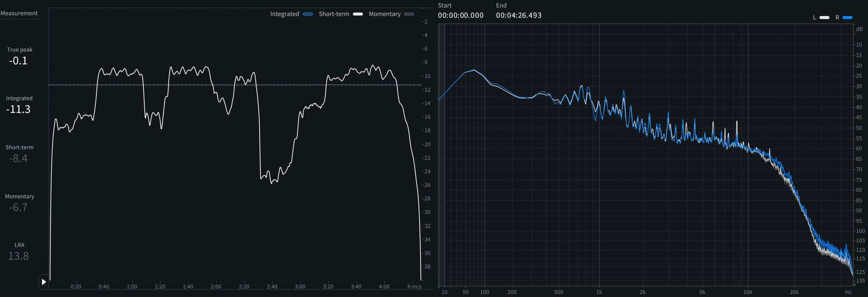Image resolution: width=868 pixels, height=297 pixels.
Task: Click the End time 00:04:26.493
Action: (519, 15)
